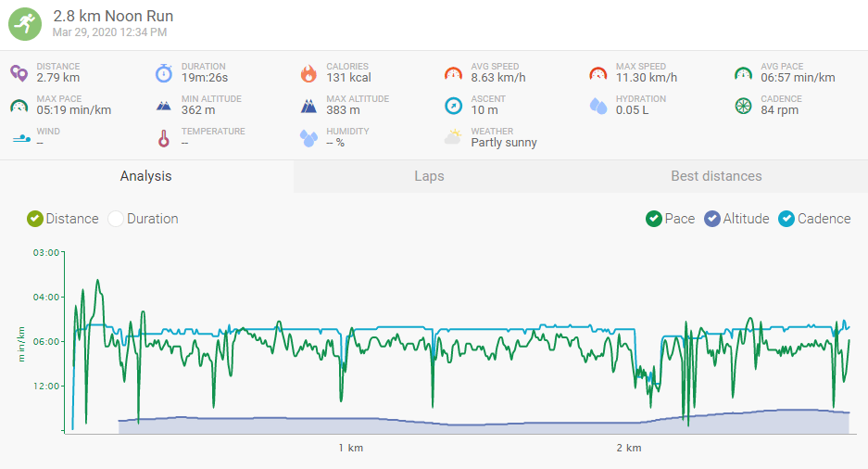Switch to the Laps tab
This screenshot has width=868, height=469.
point(429,176)
